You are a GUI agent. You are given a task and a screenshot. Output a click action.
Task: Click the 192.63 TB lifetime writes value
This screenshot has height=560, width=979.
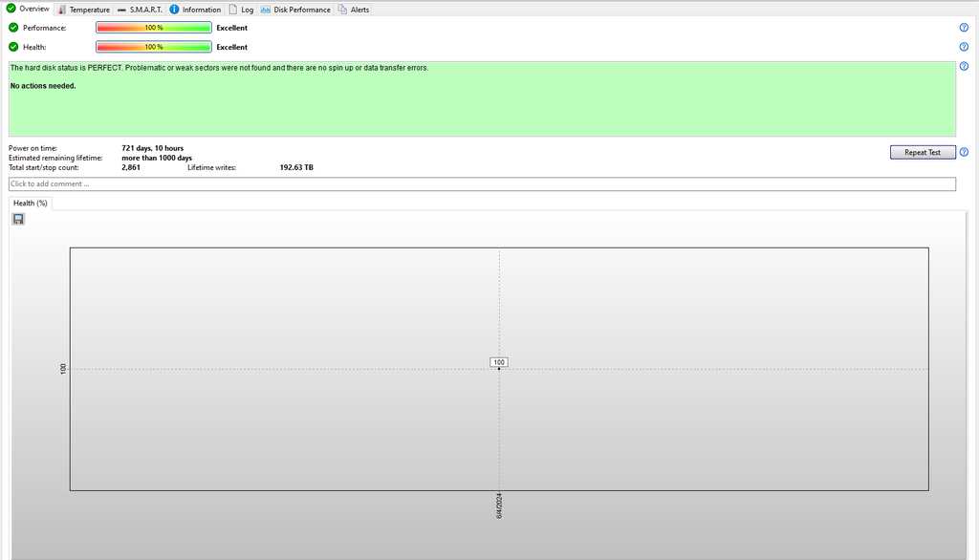coord(296,167)
